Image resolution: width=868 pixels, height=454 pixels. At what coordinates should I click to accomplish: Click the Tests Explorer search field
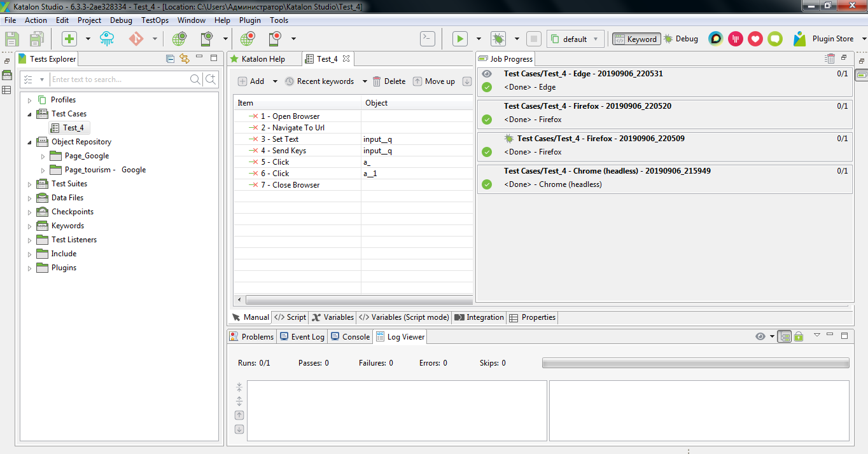click(x=119, y=79)
